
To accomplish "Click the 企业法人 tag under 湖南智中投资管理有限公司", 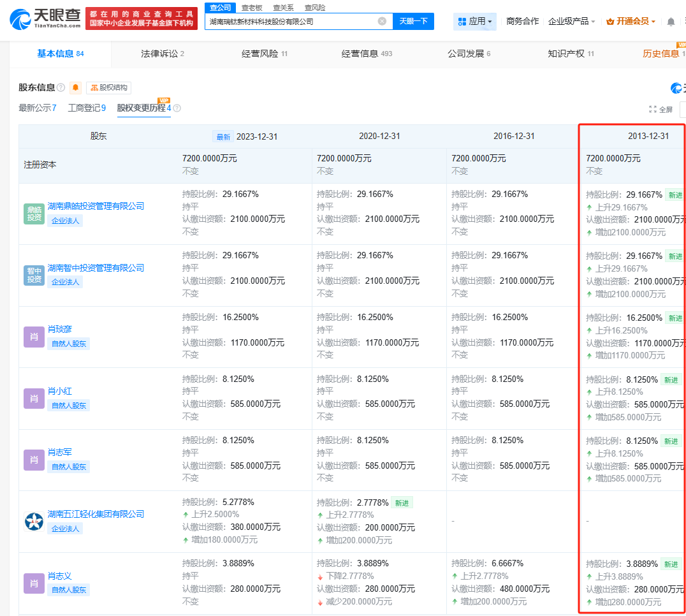I will click(x=65, y=282).
